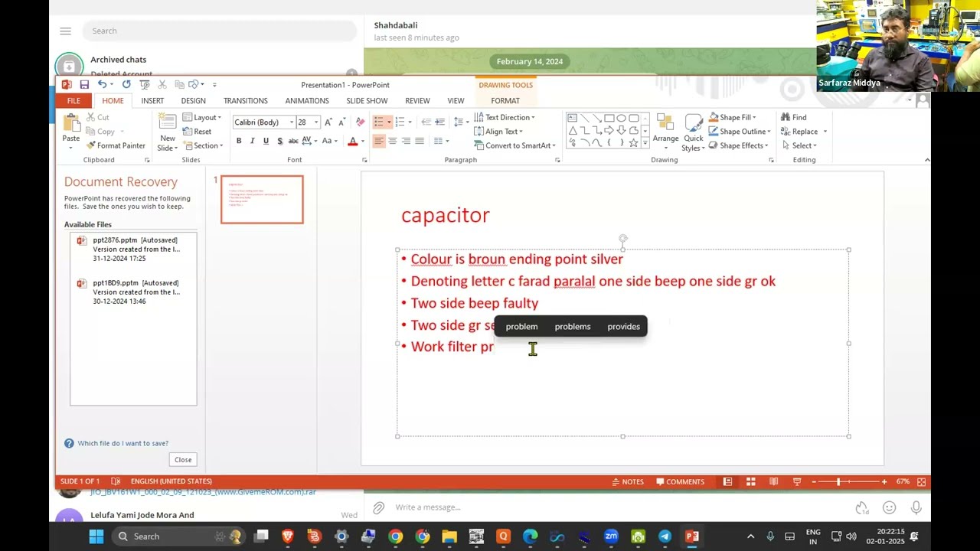Image resolution: width=980 pixels, height=551 pixels.
Task: Choose 'problem' autocomplete suggestion
Action: [x=521, y=327]
